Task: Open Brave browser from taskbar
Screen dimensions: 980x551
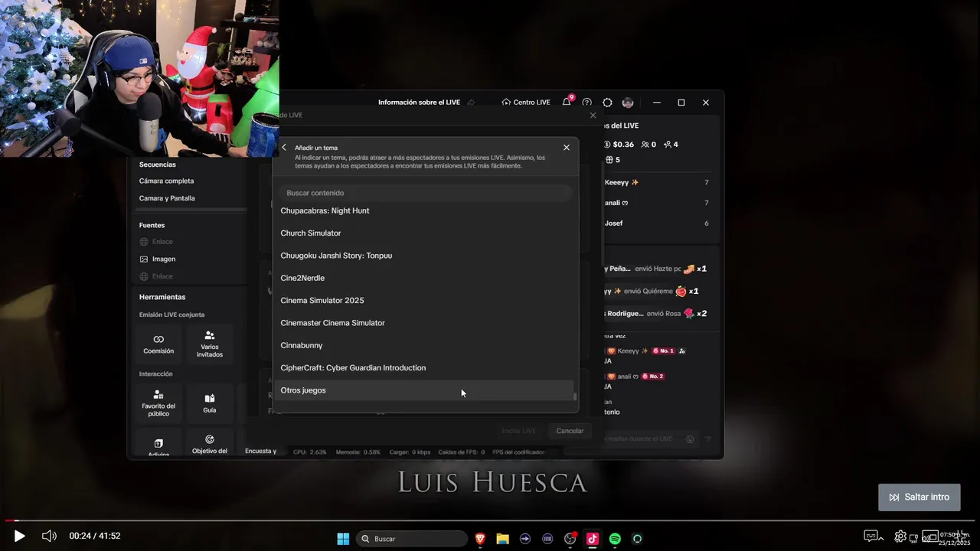Action: 481,539
